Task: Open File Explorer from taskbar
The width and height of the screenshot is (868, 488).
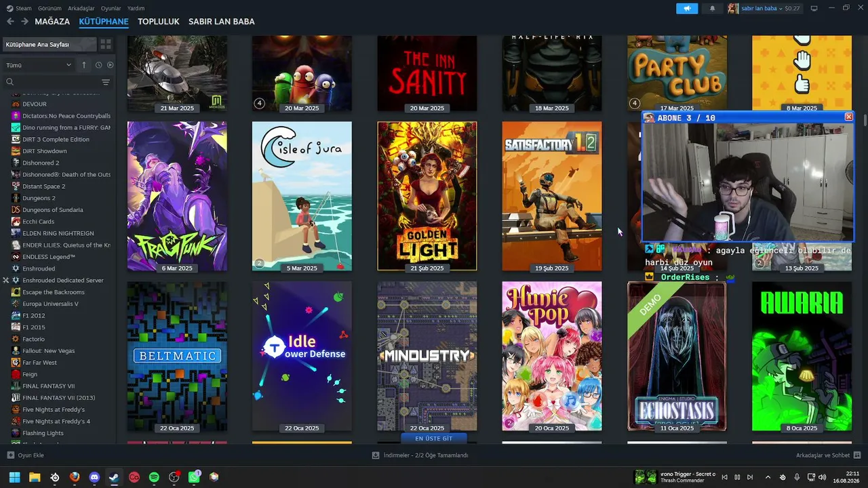Action: [x=35, y=477]
